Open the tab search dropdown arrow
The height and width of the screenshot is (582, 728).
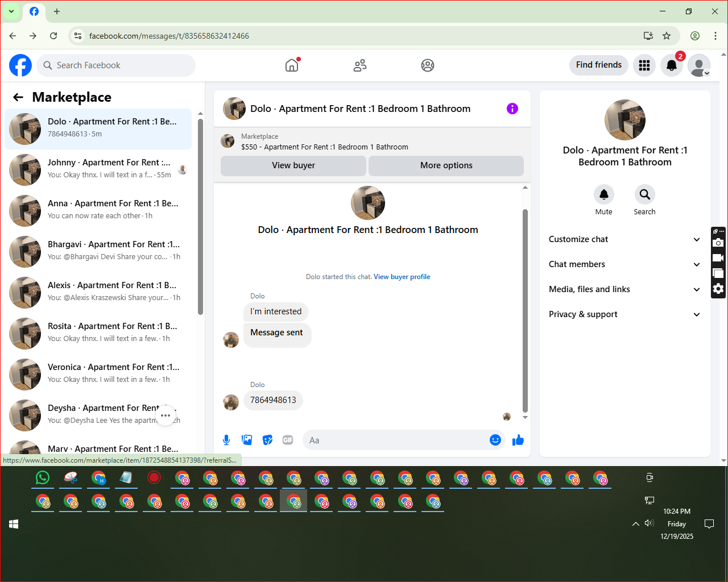[x=11, y=11]
